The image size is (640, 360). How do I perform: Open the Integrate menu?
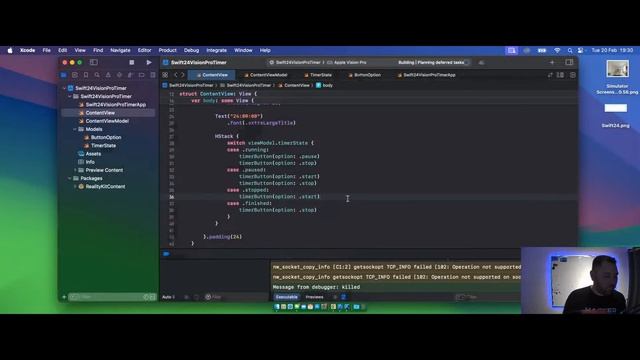tap(216, 50)
